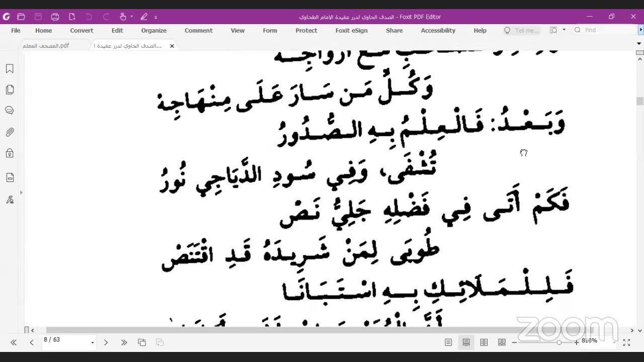644x362 pixels.
Task: Open the search options dropdown arrow
Action: [x=564, y=30]
